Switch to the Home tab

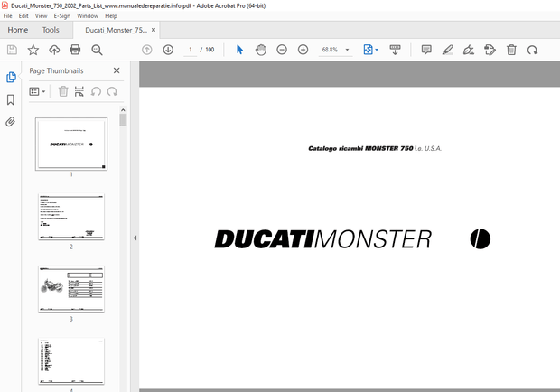click(x=18, y=30)
